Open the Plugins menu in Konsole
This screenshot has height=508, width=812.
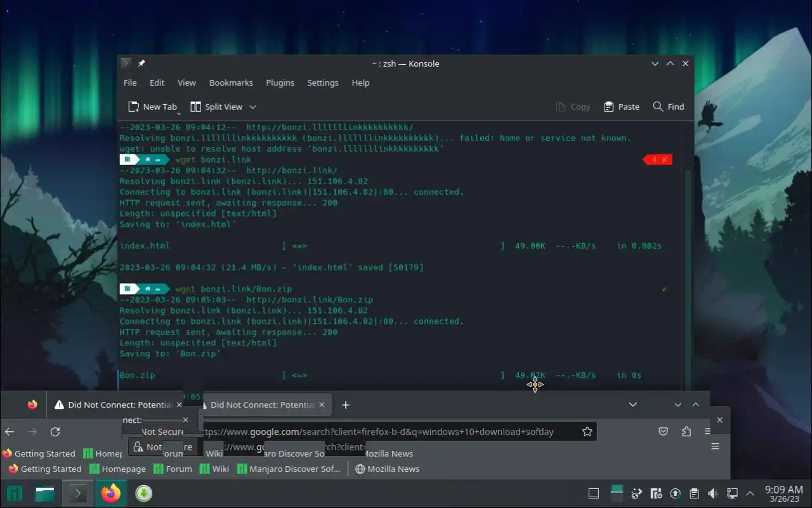coord(280,83)
